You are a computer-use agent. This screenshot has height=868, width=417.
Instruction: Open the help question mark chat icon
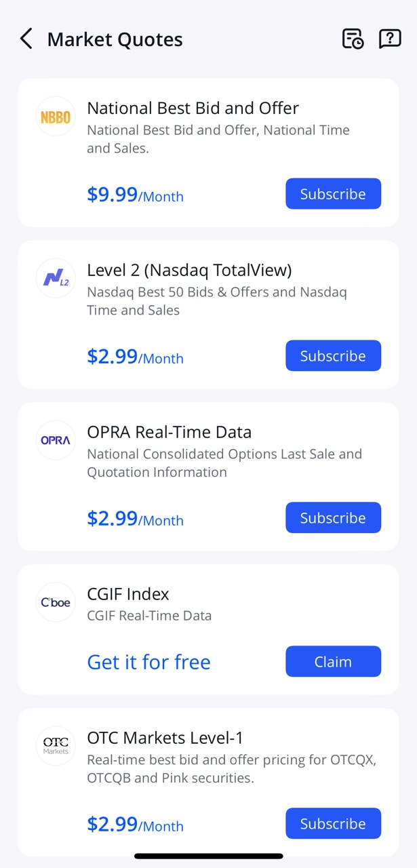tap(389, 39)
